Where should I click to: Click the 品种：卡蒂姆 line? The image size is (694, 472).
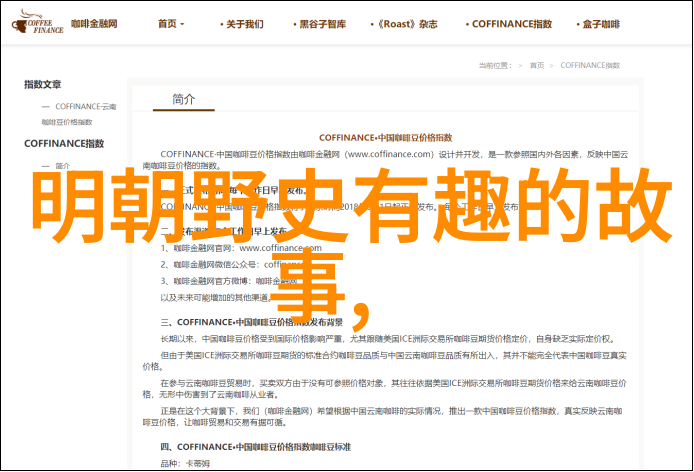[185, 464]
